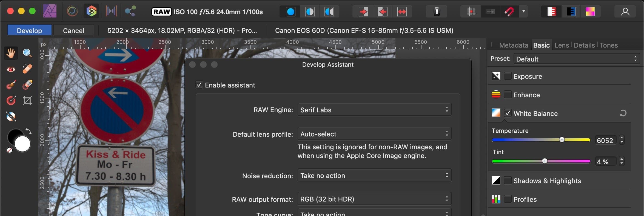Image resolution: width=644 pixels, height=216 pixels.
Task: Show clipped tones icon
Action: pos(590,12)
